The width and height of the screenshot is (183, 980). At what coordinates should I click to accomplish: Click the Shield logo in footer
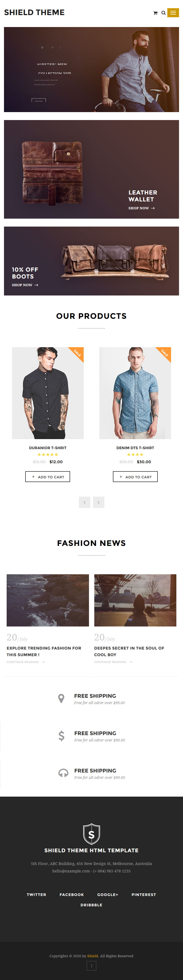pyautogui.click(x=91, y=834)
